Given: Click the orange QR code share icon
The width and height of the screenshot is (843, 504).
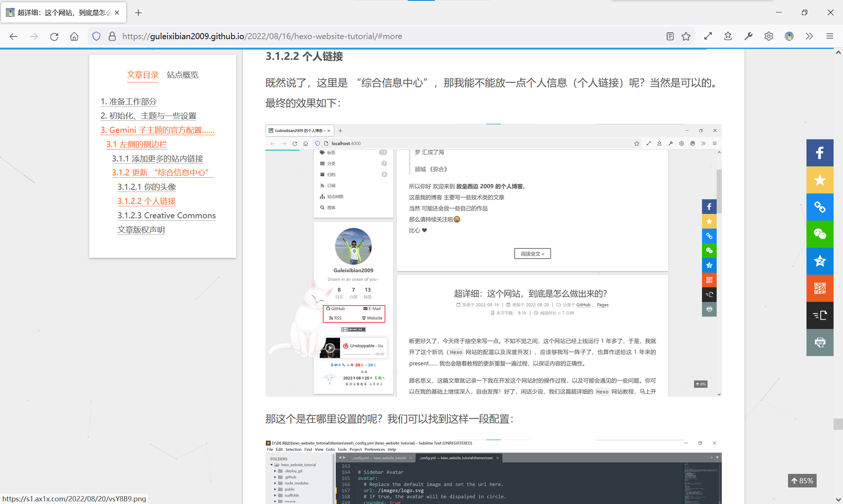Looking at the screenshot, I should coord(820,288).
